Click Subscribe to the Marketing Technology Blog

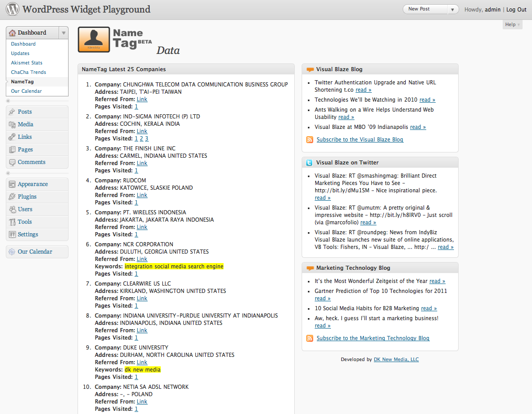373,338
